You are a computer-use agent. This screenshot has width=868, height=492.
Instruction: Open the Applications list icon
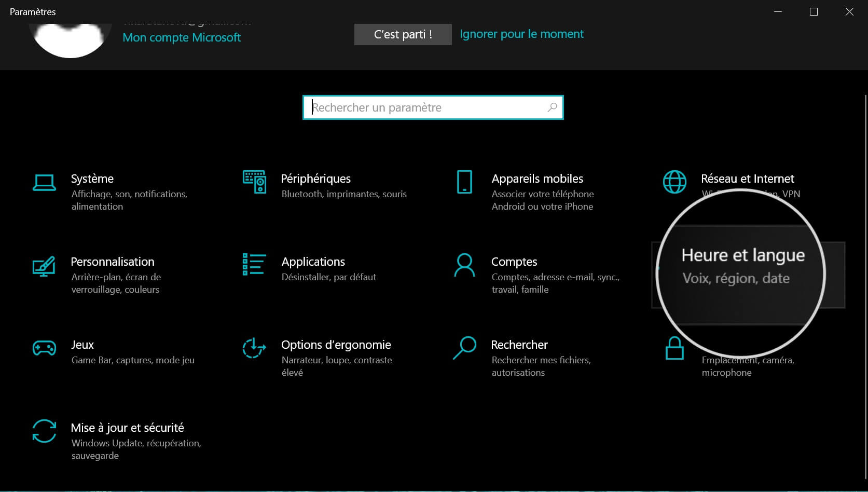click(x=254, y=265)
